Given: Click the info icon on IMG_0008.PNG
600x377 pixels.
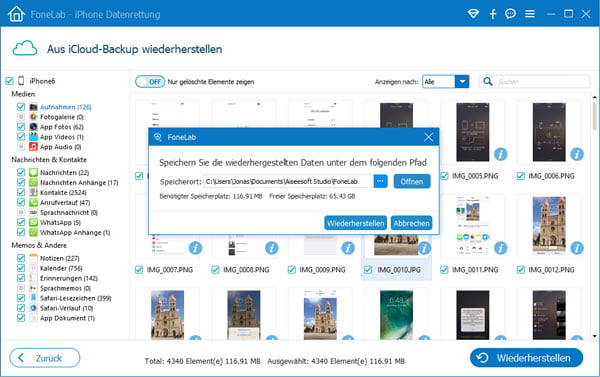Looking at the screenshot, I should coord(272,248).
